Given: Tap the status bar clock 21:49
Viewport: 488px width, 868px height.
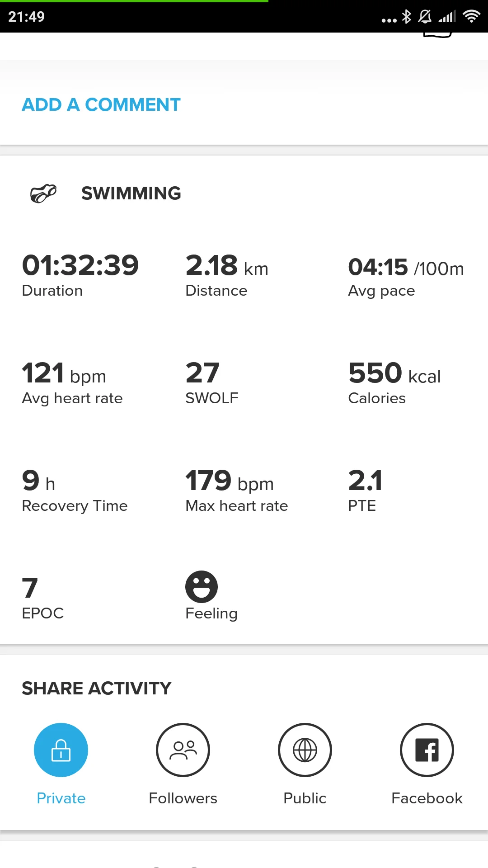Looking at the screenshot, I should (x=27, y=17).
